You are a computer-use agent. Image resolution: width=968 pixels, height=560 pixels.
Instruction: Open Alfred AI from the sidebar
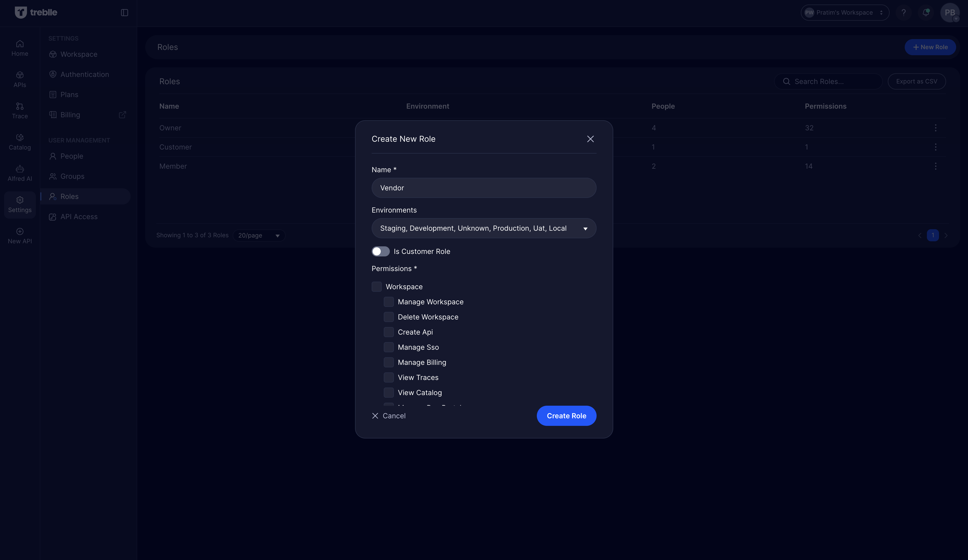(20, 173)
